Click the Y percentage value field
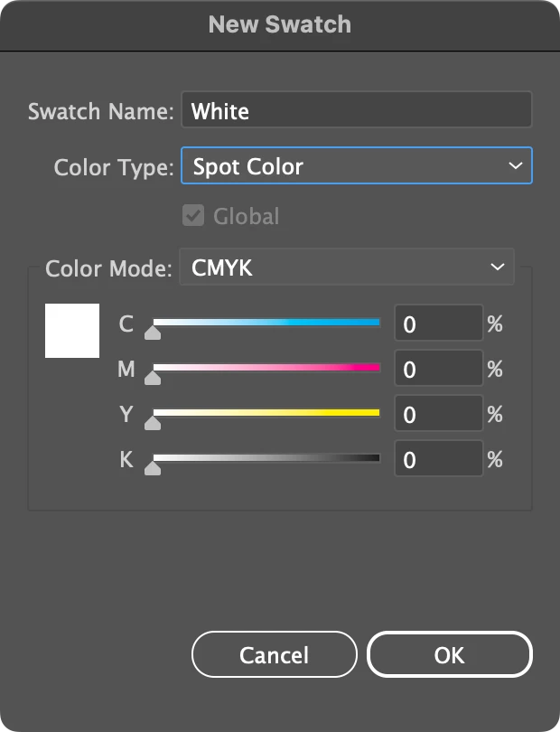The image size is (560, 732). pyautogui.click(x=438, y=414)
